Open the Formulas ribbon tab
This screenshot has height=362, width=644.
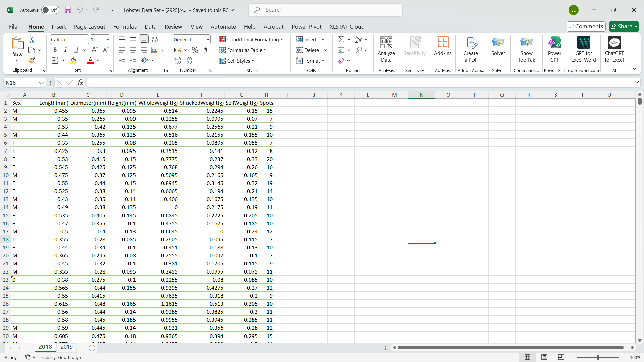[125, 27]
